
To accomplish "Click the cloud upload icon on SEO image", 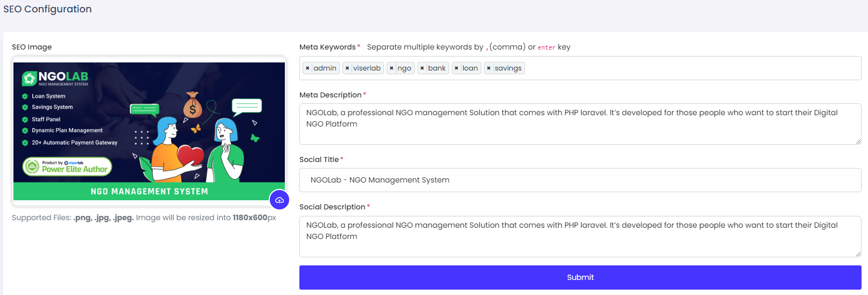I will pos(279,200).
